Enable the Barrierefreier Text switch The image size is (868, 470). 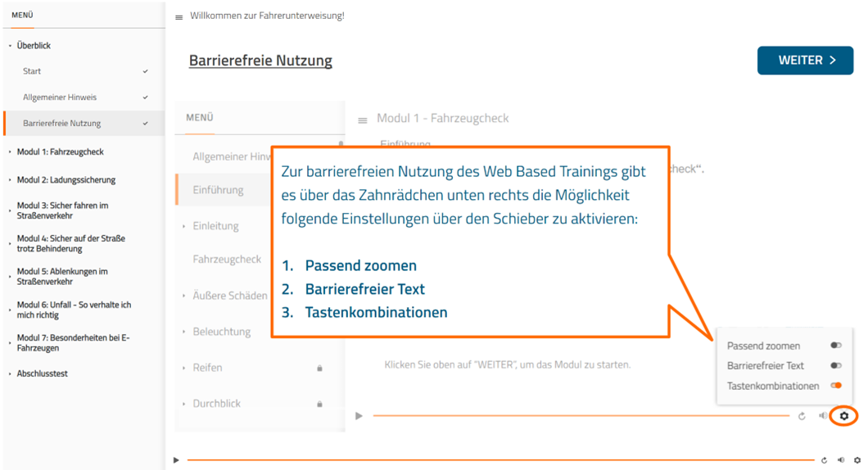pos(835,366)
